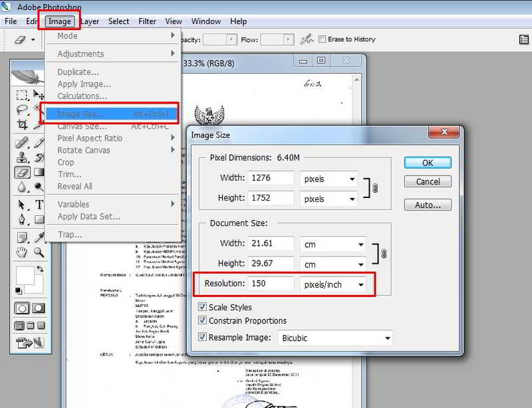Select the Healing Brush tool
532x408 pixels.
point(22,143)
